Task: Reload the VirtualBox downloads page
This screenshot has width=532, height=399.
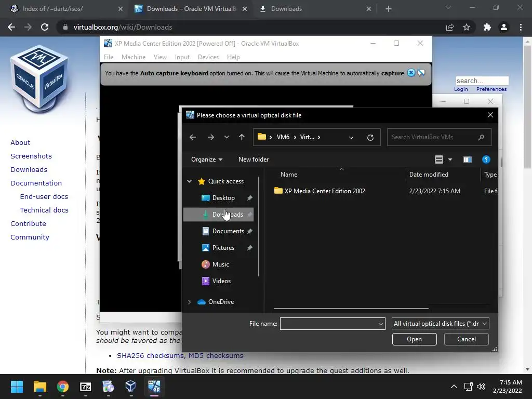Action: [45, 27]
